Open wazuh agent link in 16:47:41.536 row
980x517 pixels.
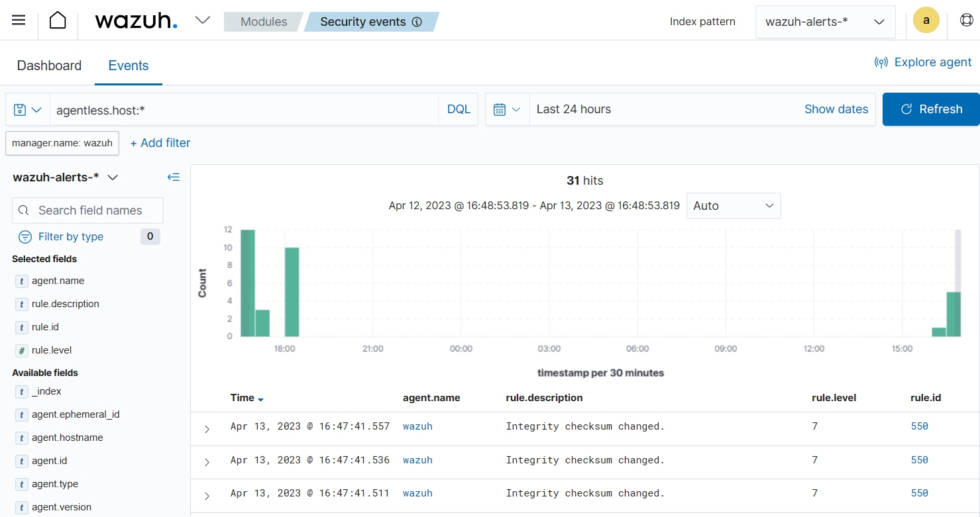(x=417, y=460)
